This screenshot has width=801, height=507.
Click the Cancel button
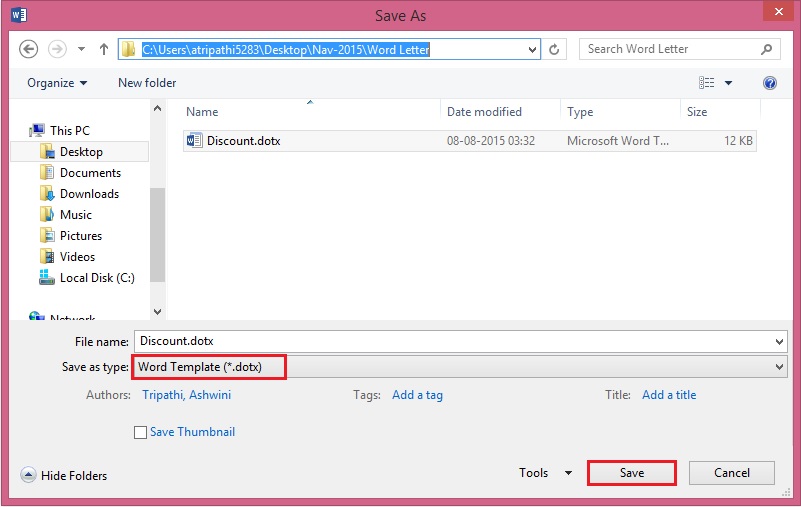732,473
